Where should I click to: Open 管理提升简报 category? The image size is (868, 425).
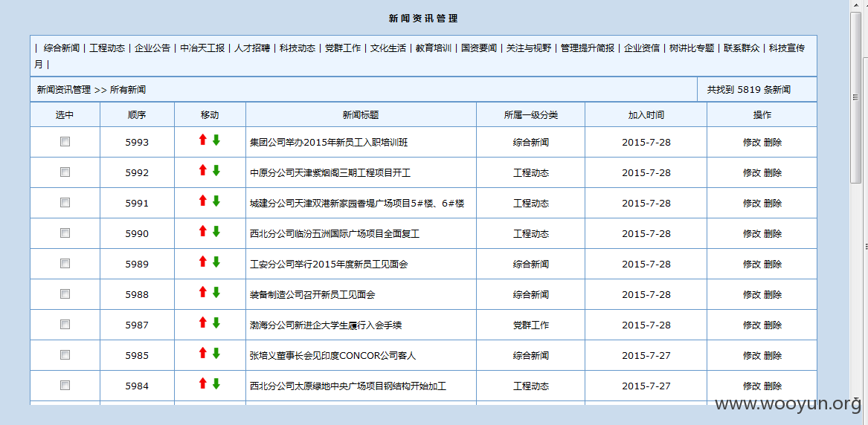[588, 48]
